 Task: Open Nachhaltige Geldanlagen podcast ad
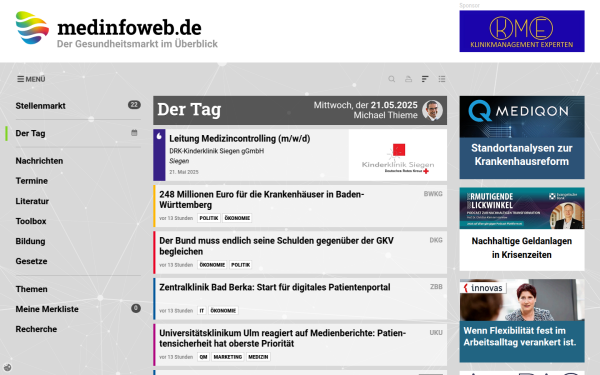click(x=522, y=229)
